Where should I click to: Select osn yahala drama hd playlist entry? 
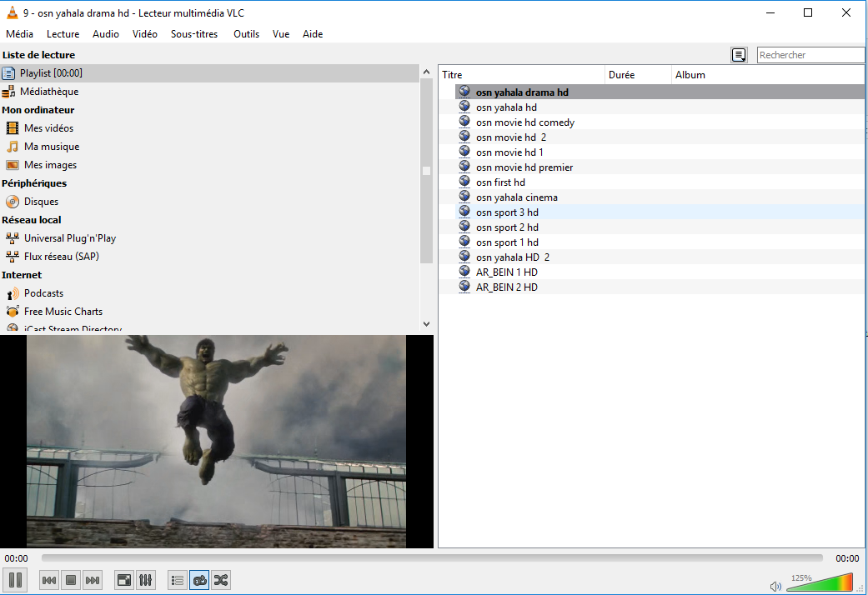tap(660, 92)
